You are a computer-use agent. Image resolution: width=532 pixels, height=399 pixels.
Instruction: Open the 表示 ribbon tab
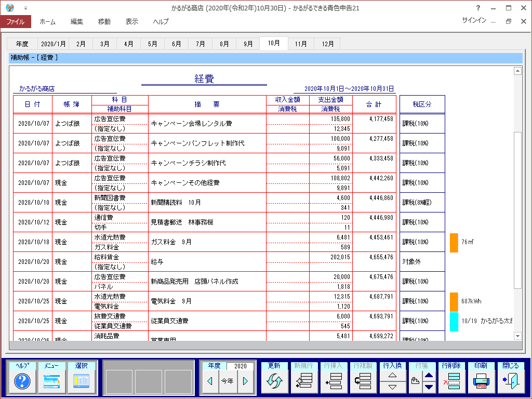click(131, 21)
